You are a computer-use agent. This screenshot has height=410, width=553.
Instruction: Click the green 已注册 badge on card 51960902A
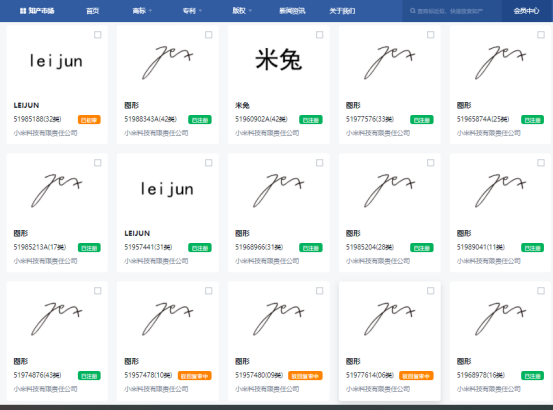coord(311,120)
